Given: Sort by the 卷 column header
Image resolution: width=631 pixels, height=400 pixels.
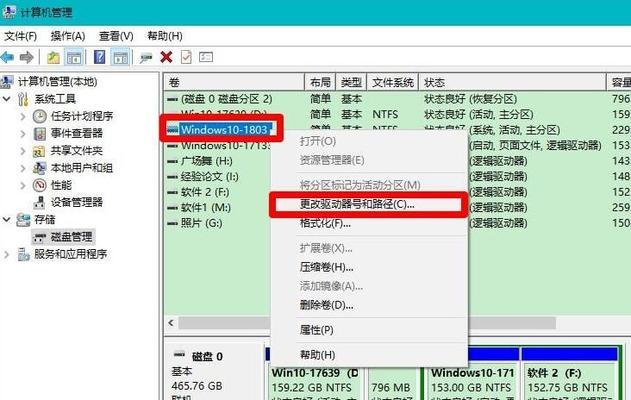Looking at the screenshot, I should click(x=235, y=82).
